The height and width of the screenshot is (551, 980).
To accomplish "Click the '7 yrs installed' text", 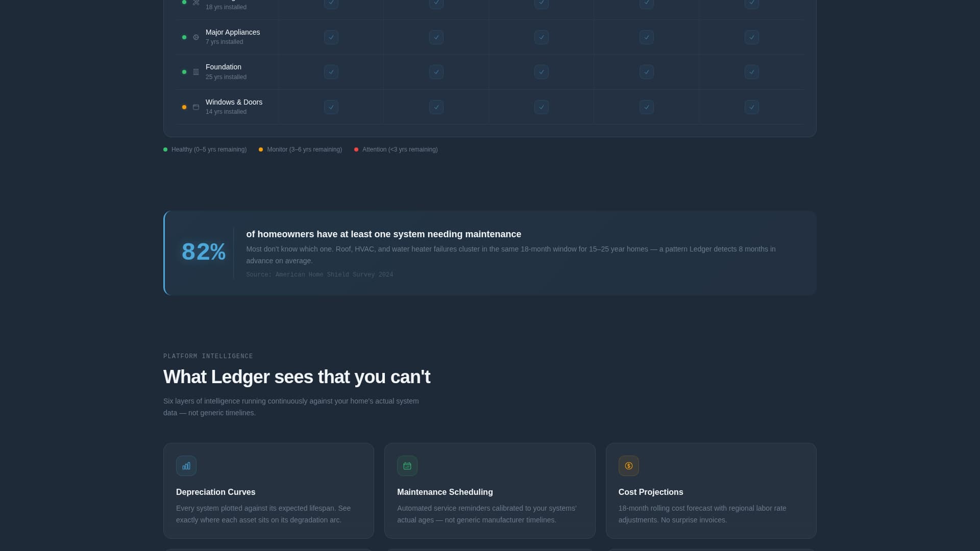I will point(224,42).
